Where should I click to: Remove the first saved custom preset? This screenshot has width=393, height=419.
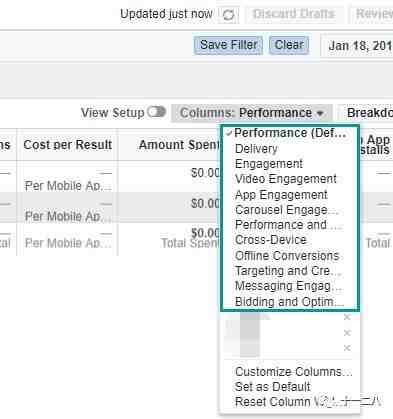347,317
